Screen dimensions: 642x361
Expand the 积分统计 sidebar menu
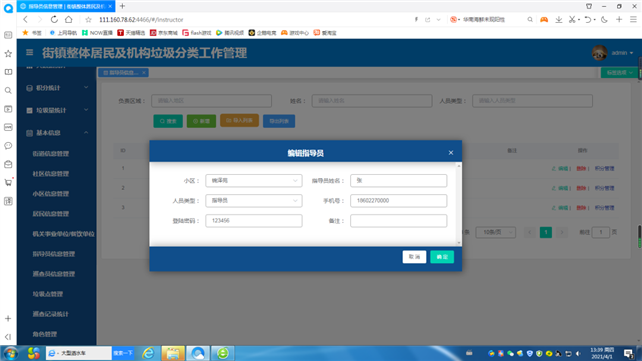[x=57, y=88]
